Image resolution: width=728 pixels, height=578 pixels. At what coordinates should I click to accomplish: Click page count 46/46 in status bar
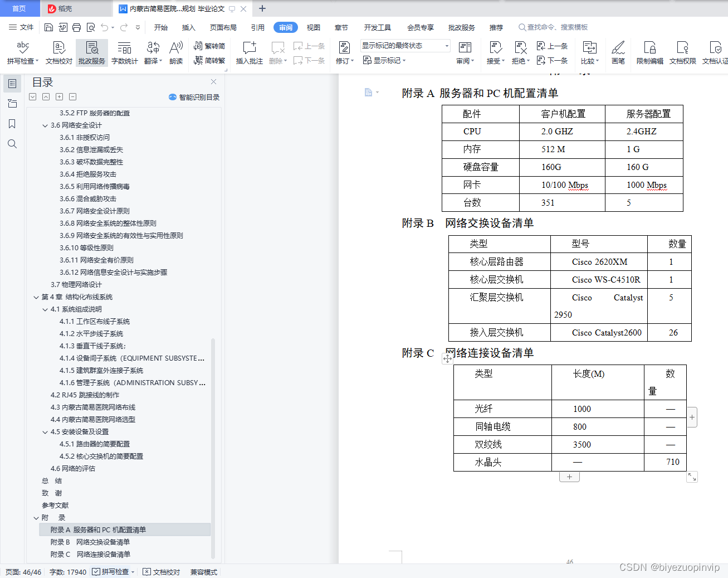[x=23, y=572]
